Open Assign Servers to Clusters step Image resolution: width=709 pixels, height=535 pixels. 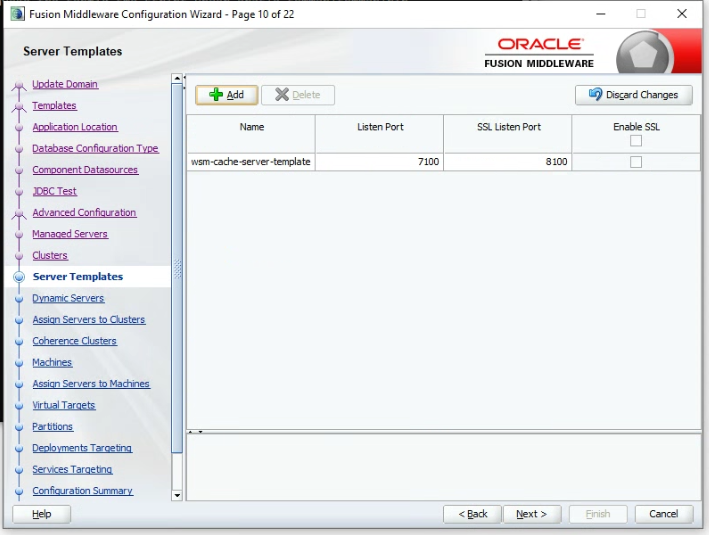(89, 320)
